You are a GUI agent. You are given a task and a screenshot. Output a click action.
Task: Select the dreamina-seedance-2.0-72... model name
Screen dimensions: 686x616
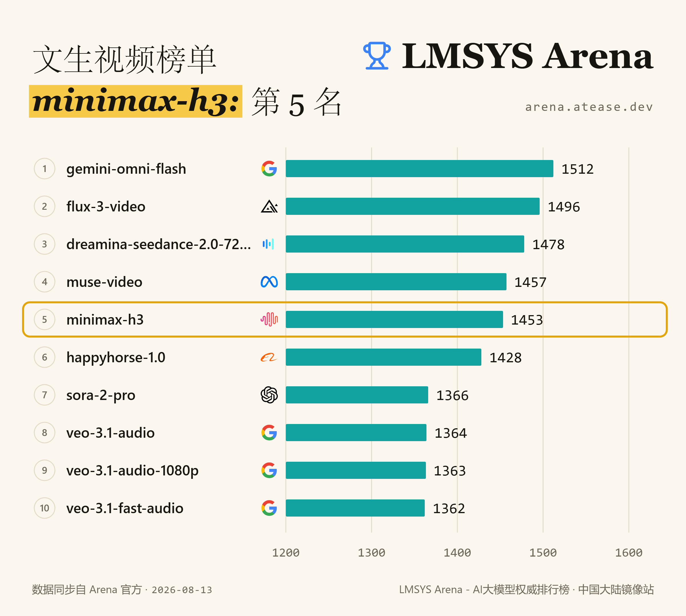[159, 244]
